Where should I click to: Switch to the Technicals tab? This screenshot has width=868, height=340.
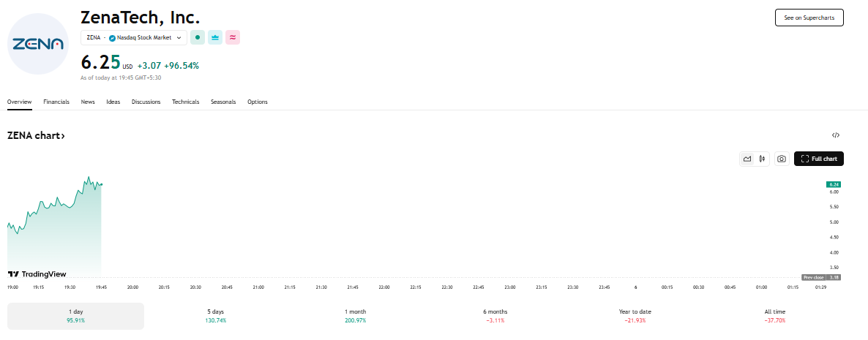(x=185, y=102)
